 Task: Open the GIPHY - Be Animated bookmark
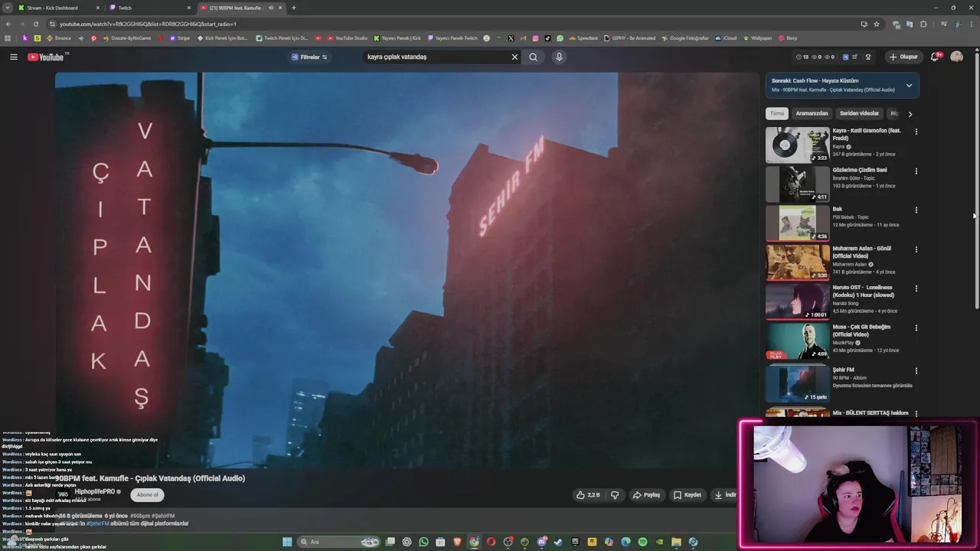click(x=629, y=38)
